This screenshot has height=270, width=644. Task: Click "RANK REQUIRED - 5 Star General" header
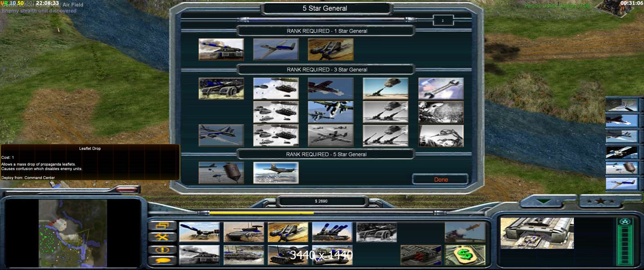pos(327,154)
